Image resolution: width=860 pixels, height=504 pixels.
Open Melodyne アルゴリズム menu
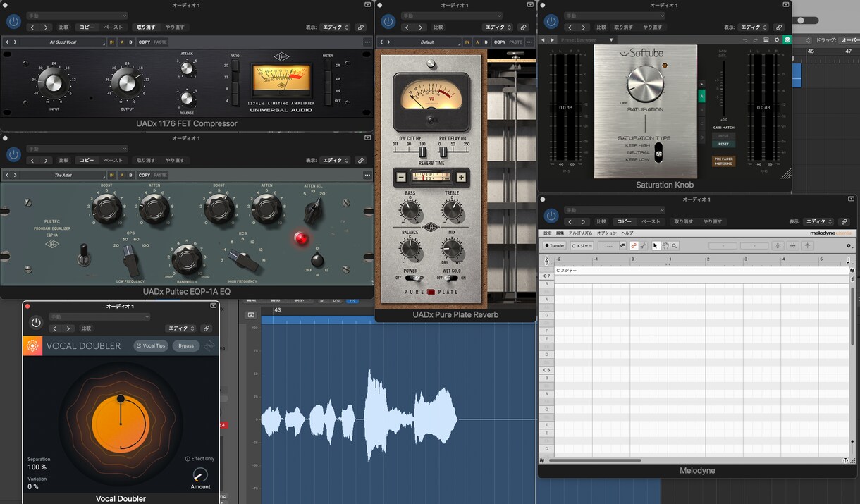[580, 233]
